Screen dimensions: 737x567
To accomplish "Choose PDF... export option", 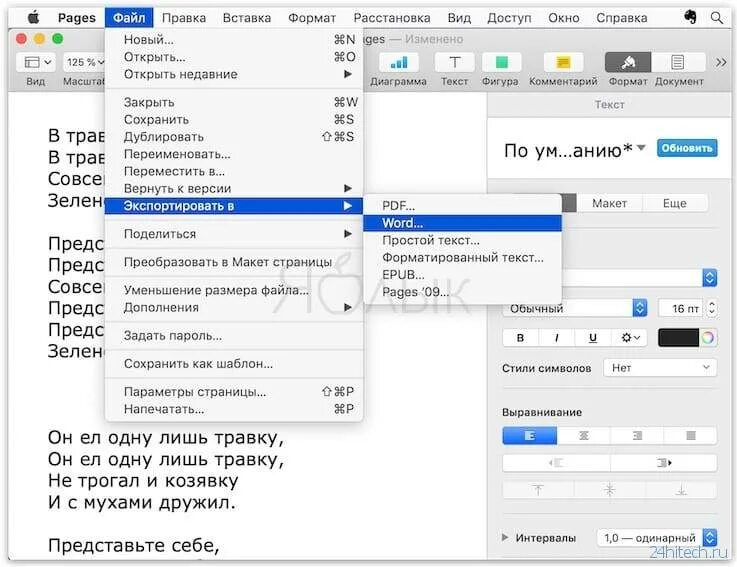I will pyautogui.click(x=463, y=205).
